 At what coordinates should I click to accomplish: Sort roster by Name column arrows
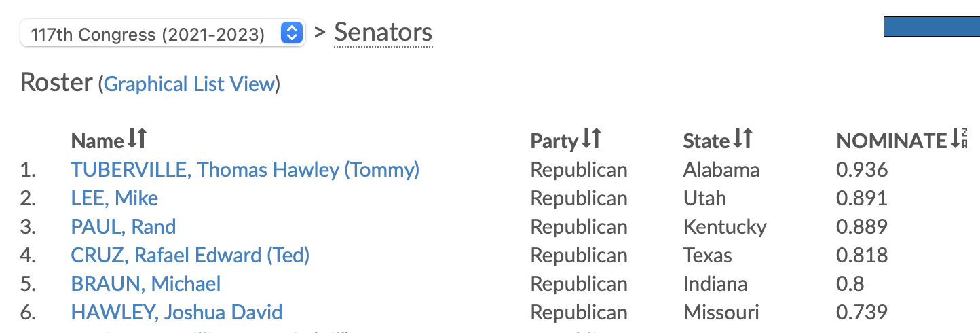[137, 139]
